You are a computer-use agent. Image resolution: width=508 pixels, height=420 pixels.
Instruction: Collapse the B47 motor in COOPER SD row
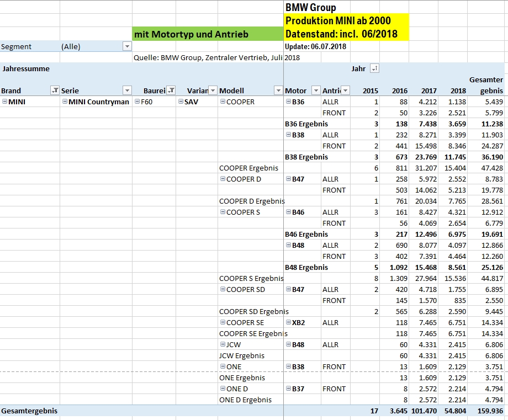click(288, 289)
